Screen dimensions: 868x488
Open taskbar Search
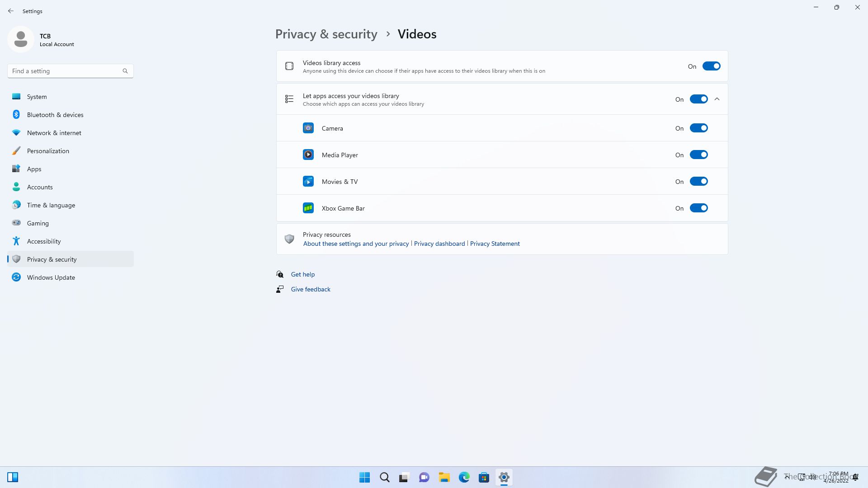coord(385,477)
